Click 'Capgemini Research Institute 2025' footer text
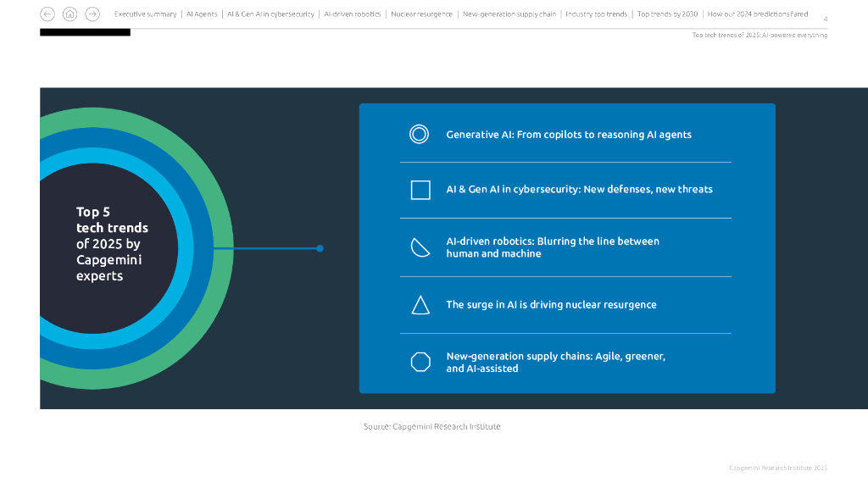 click(x=778, y=468)
